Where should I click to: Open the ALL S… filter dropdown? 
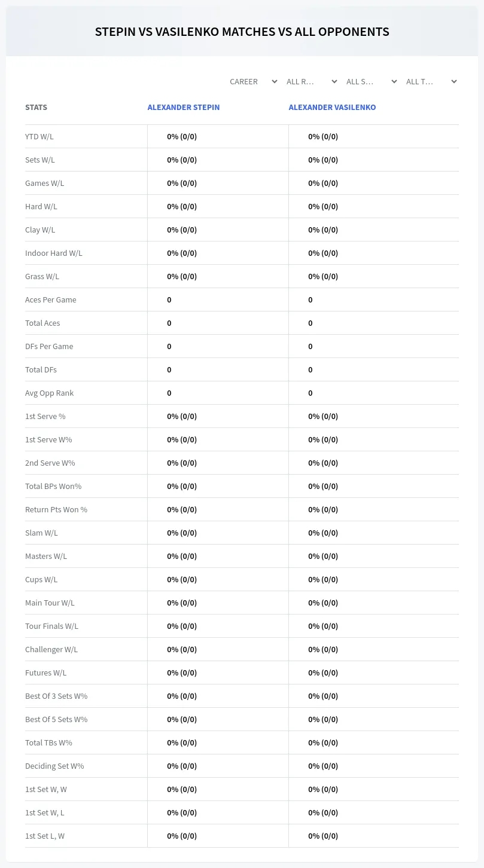click(x=372, y=81)
